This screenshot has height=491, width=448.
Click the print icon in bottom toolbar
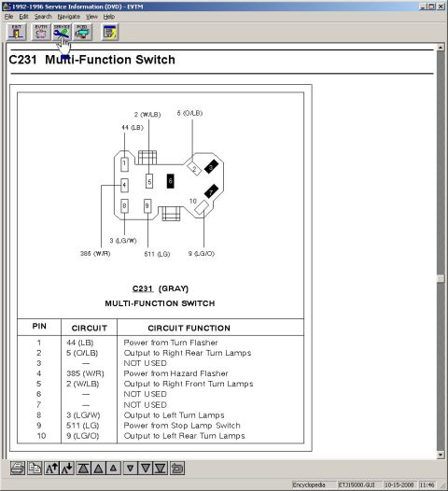[x=18, y=469]
